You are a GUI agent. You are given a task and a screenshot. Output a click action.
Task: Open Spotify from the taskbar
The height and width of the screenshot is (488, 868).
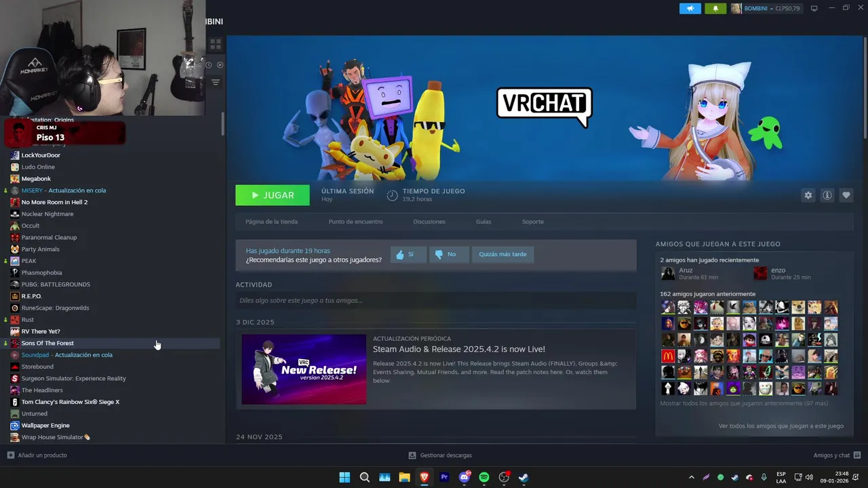[x=484, y=477]
